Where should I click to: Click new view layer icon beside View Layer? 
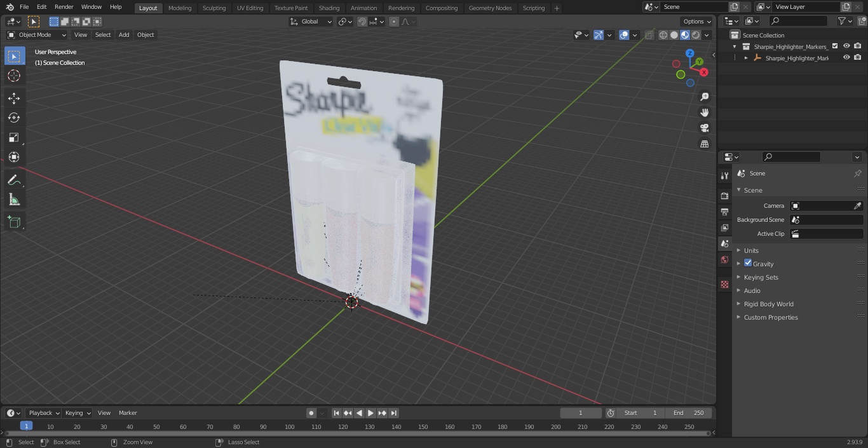(846, 7)
